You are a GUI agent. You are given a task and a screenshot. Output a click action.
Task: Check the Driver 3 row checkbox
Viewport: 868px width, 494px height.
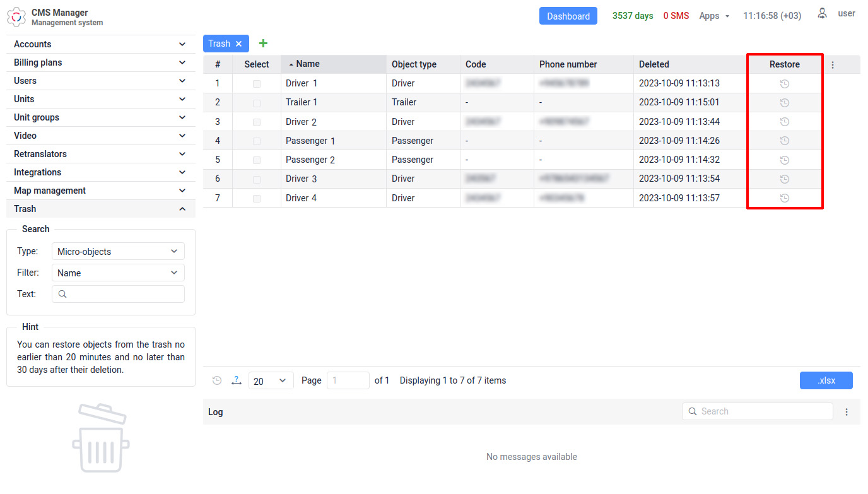[x=257, y=179]
